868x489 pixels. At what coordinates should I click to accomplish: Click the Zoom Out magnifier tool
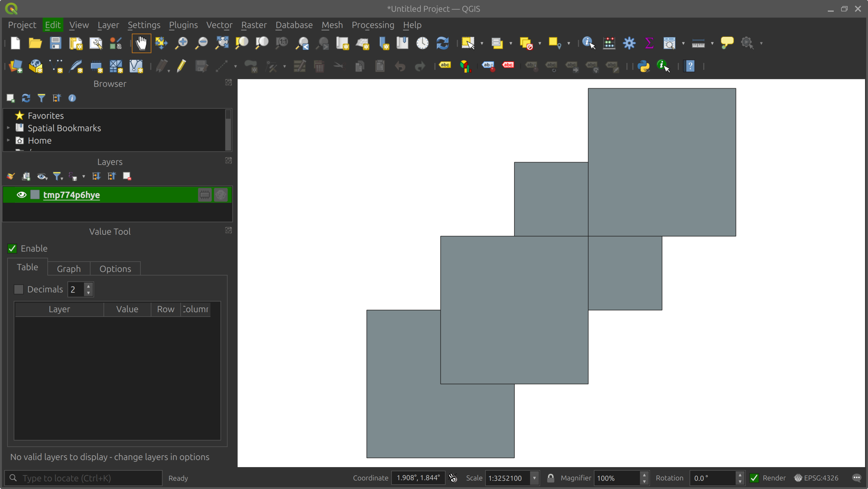coord(201,43)
